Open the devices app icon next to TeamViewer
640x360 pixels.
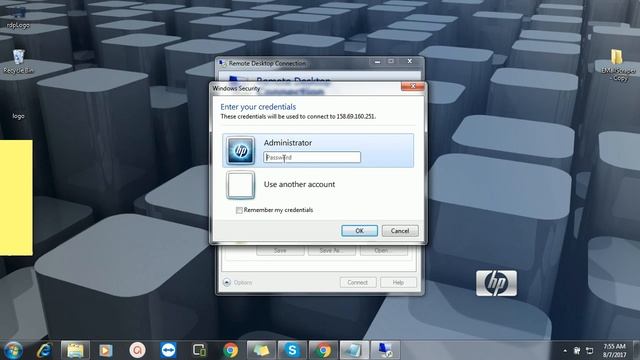199,350
